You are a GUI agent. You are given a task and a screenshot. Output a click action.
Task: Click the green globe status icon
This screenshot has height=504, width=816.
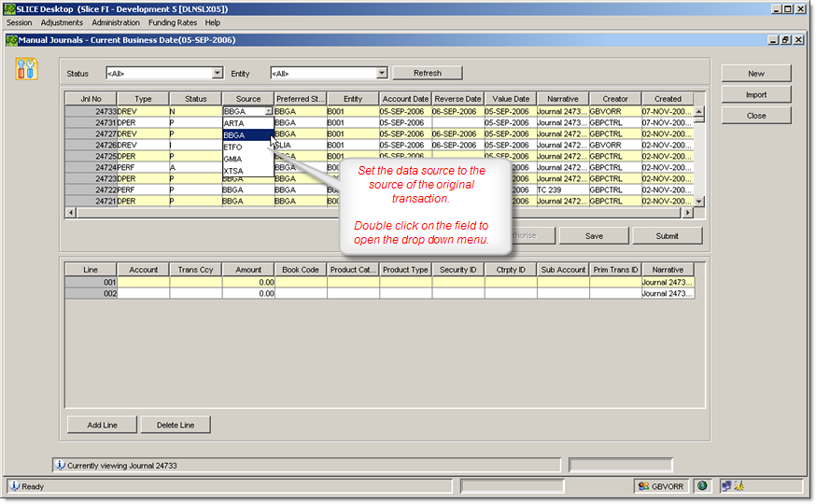click(x=701, y=486)
